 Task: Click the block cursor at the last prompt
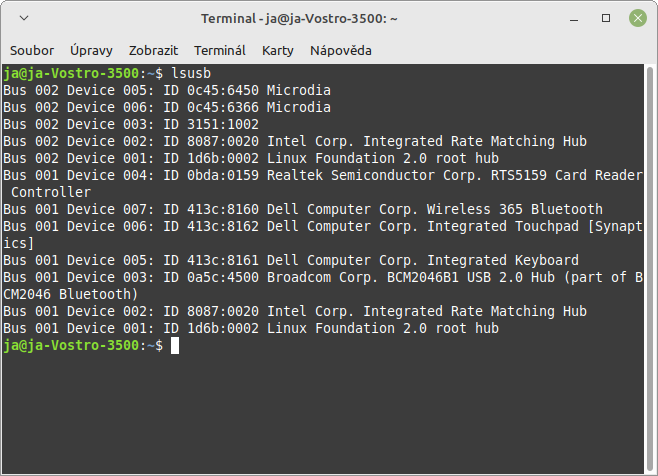[x=175, y=345]
